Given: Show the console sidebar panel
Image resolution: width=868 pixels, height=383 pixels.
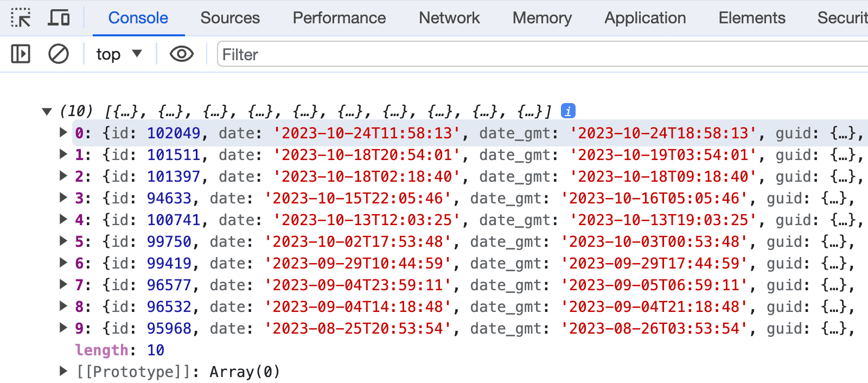Looking at the screenshot, I should tap(21, 54).
